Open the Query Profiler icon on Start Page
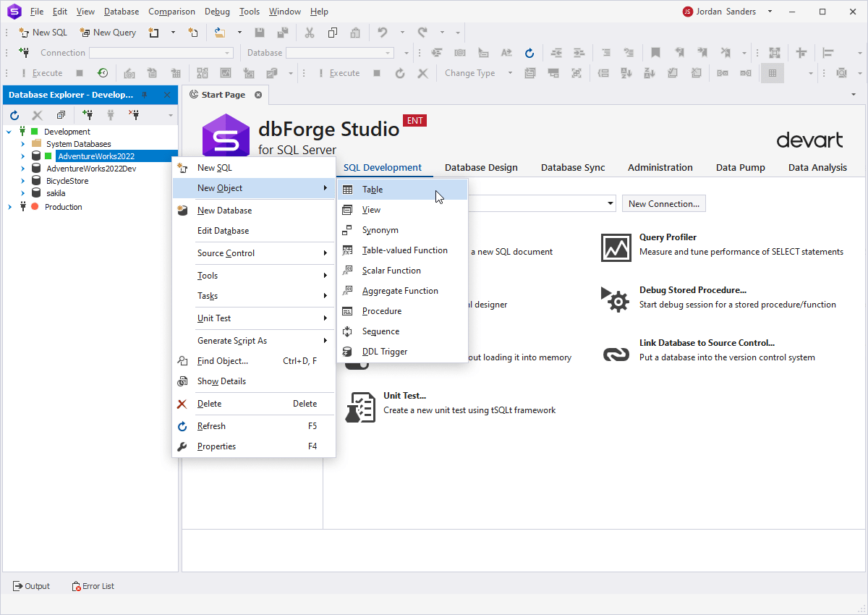 click(x=616, y=247)
